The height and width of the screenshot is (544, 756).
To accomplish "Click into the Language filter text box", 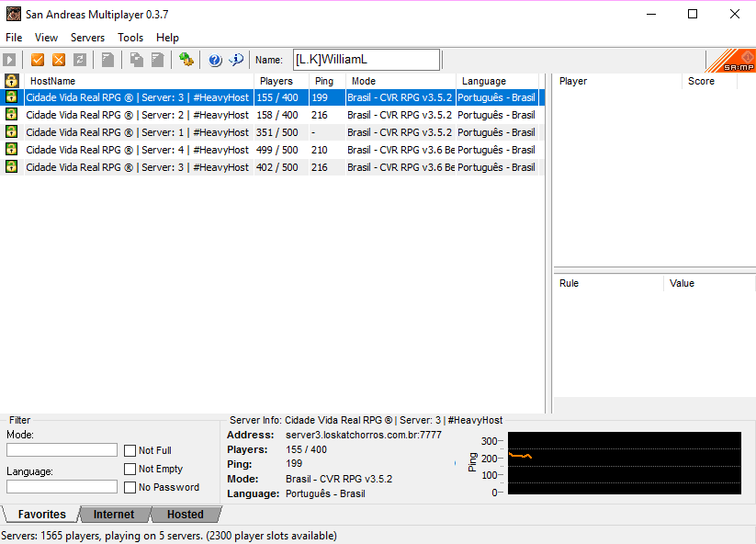I will (x=62, y=487).
